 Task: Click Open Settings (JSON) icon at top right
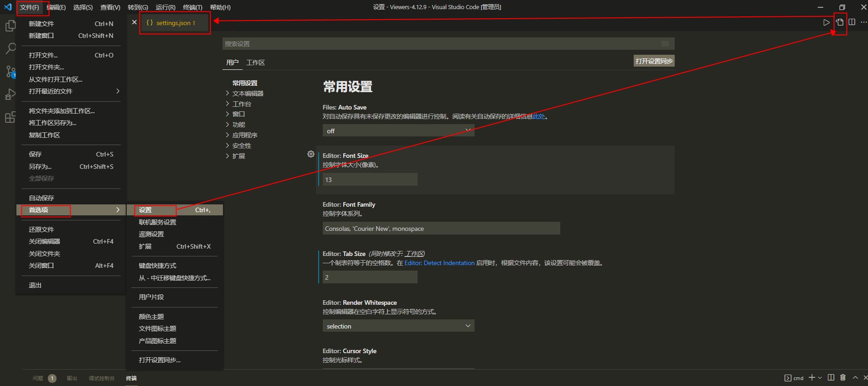(840, 22)
